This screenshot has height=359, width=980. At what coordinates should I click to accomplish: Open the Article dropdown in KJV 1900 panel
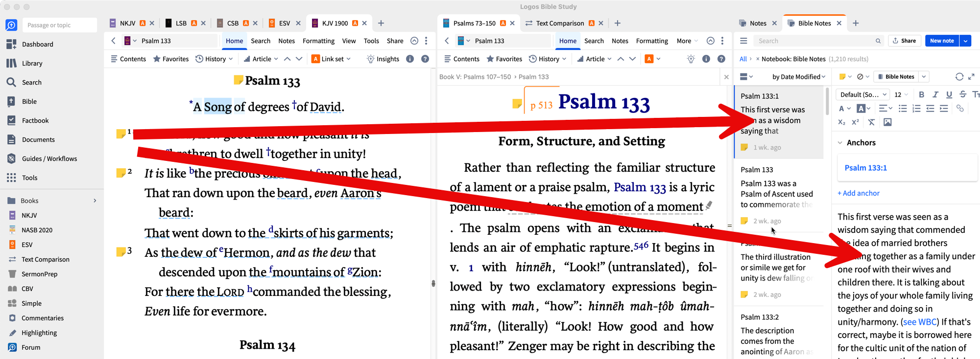261,59
